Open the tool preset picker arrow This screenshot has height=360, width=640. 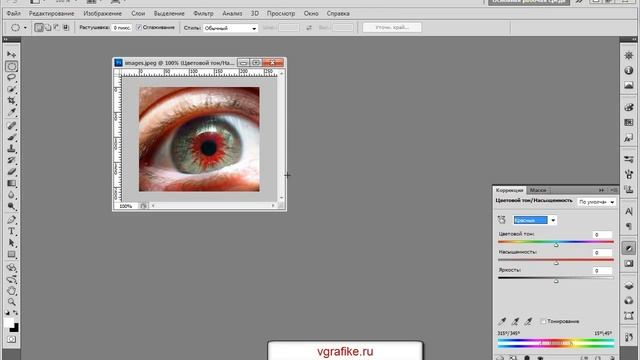25,28
